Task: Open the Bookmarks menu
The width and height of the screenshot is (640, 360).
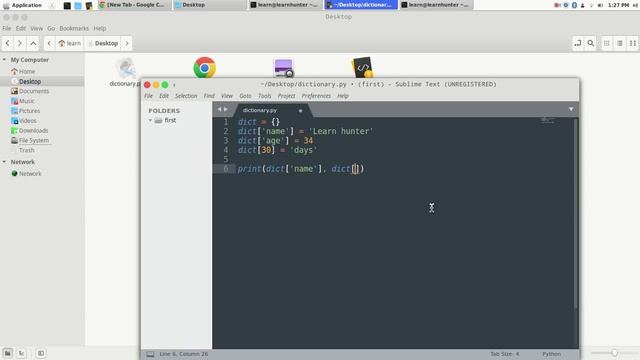Action: [x=74, y=28]
